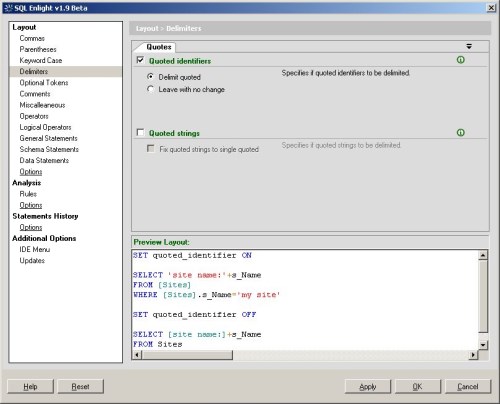This screenshot has height=404, width=500.
Task: Open Operators layout settings
Action: click(34, 116)
